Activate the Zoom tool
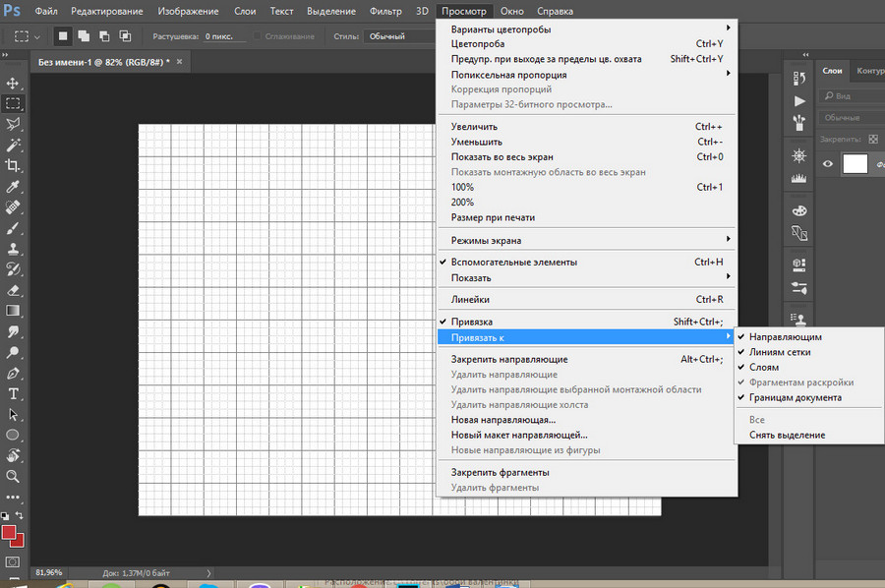This screenshot has height=588, width=885. [x=14, y=476]
